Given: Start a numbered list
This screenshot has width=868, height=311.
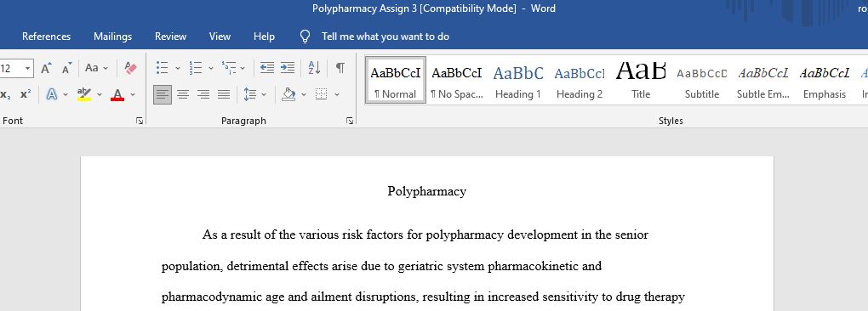Looking at the screenshot, I should click(196, 68).
